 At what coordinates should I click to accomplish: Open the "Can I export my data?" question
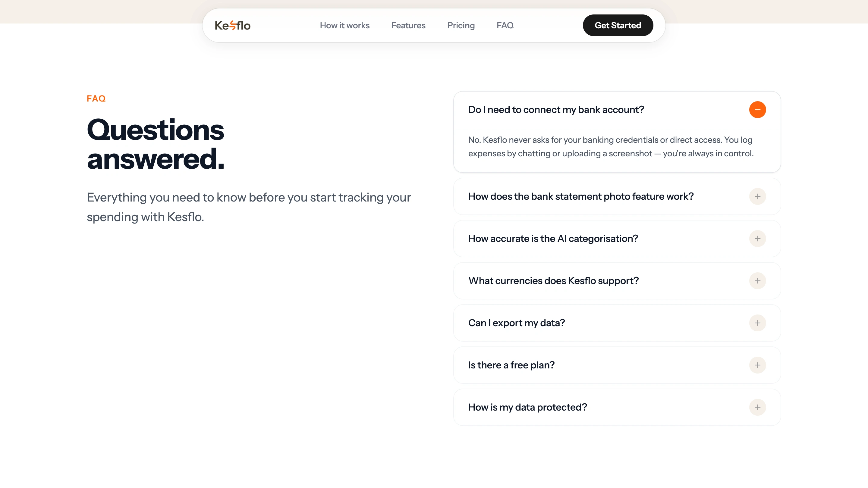517,323
